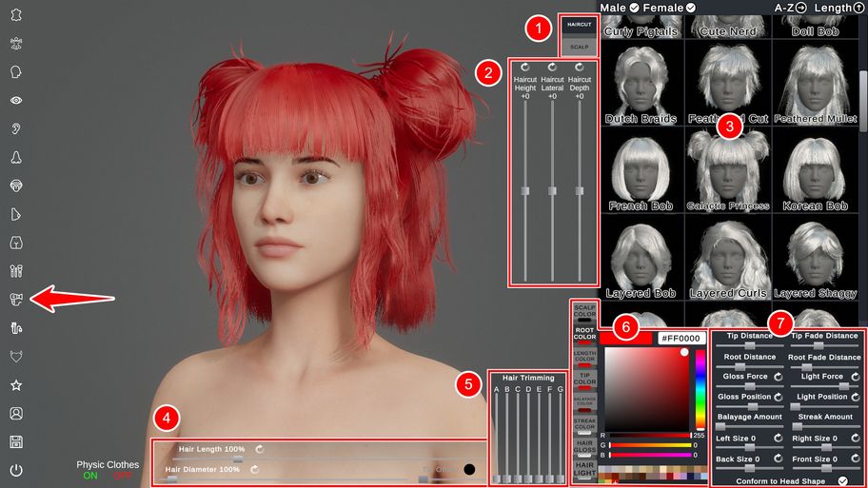Image resolution: width=868 pixels, height=488 pixels.
Task: Select the TIP COLOR channel
Action: (x=584, y=381)
